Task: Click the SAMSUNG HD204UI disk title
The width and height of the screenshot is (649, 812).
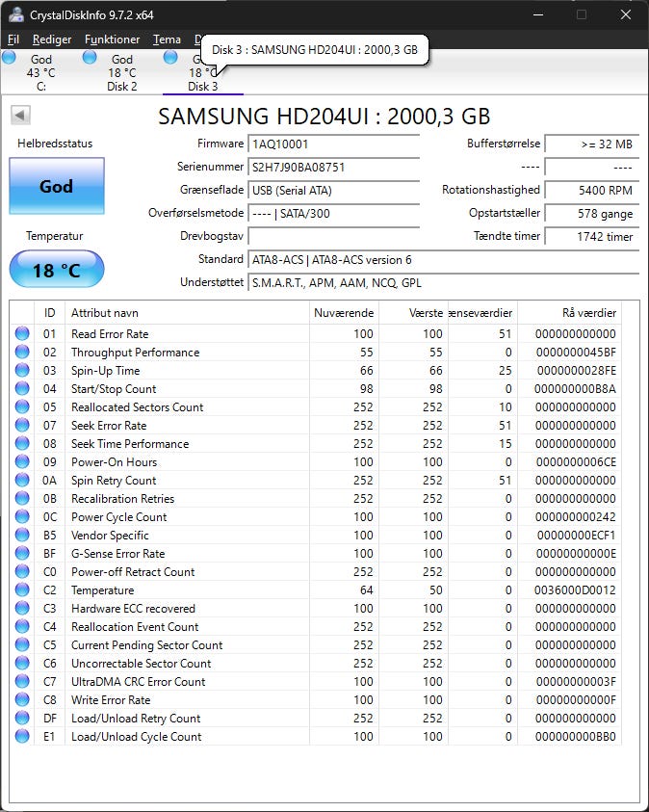Action: (x=324, y=116)
